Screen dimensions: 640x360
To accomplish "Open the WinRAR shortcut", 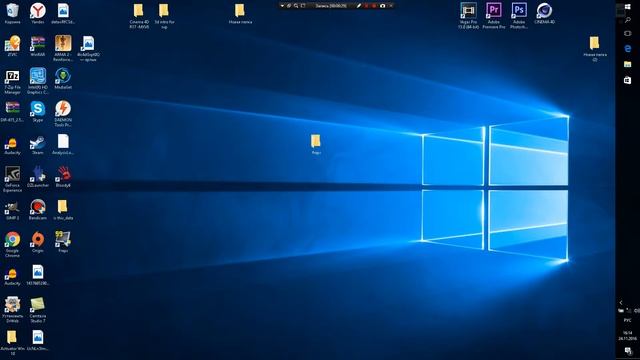I will (x=38, y=46).
